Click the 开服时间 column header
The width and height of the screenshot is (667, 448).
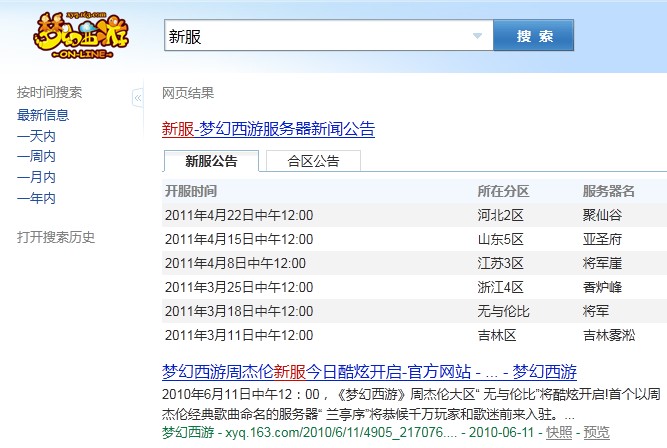191,191
